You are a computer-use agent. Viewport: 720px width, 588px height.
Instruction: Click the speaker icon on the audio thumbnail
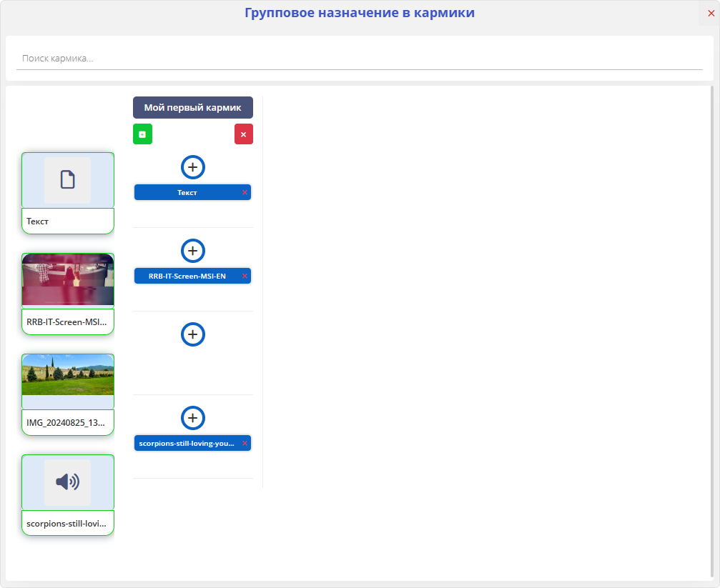(x=67, y=482)
